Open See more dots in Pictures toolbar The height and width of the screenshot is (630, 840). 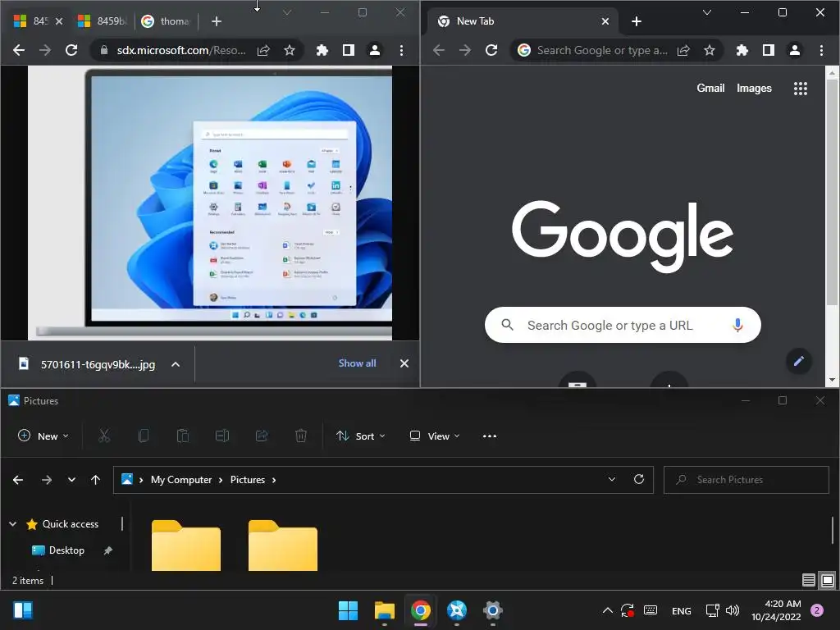[490, 436]
